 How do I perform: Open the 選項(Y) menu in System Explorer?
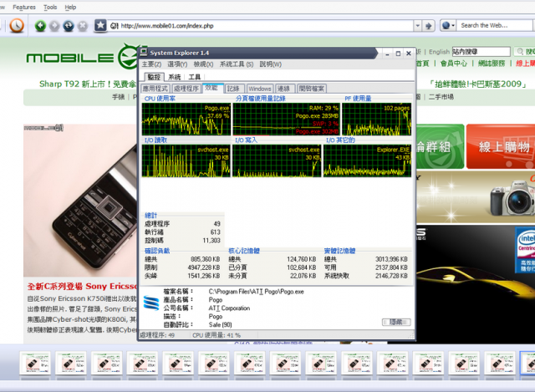pyautogui.click(x=177, y=64)
